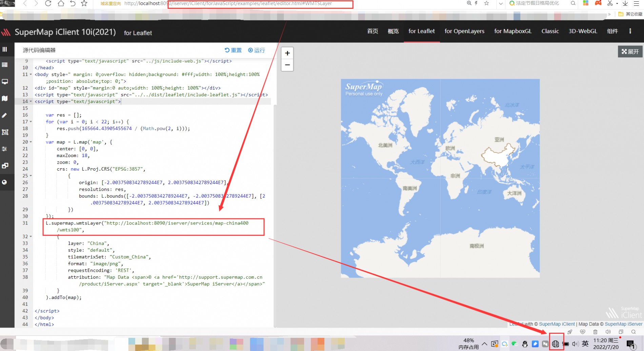Open the server/layers stack sidebar icon
This screenshot has width=644, height=351.
click(5, 65)
